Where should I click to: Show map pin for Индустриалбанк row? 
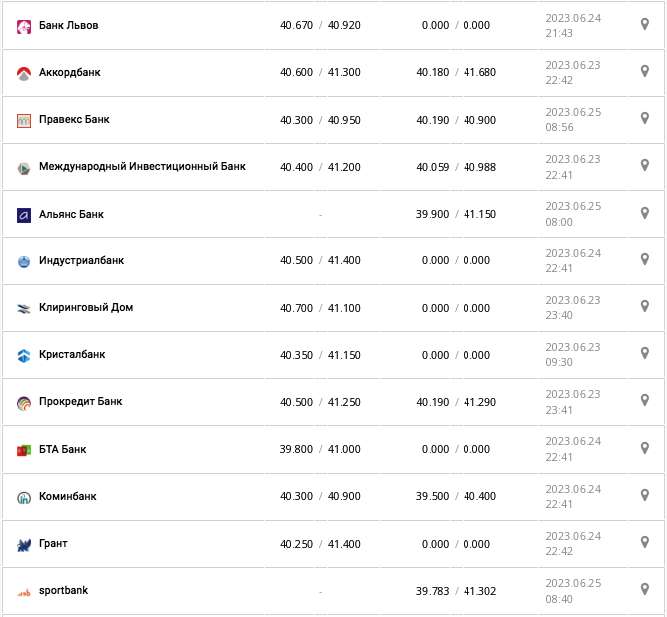point(645,259)
